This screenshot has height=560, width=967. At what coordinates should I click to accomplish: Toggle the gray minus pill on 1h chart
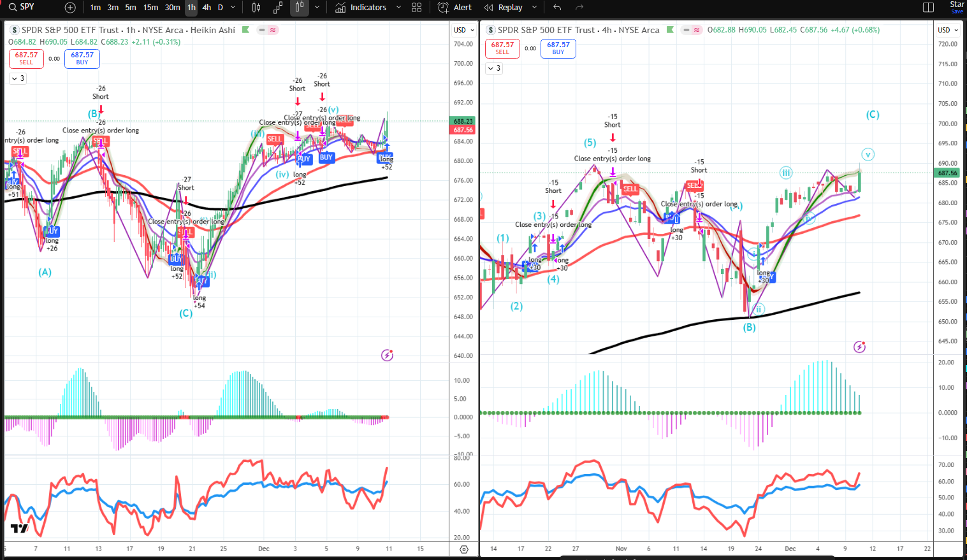(x=261, y=30)
